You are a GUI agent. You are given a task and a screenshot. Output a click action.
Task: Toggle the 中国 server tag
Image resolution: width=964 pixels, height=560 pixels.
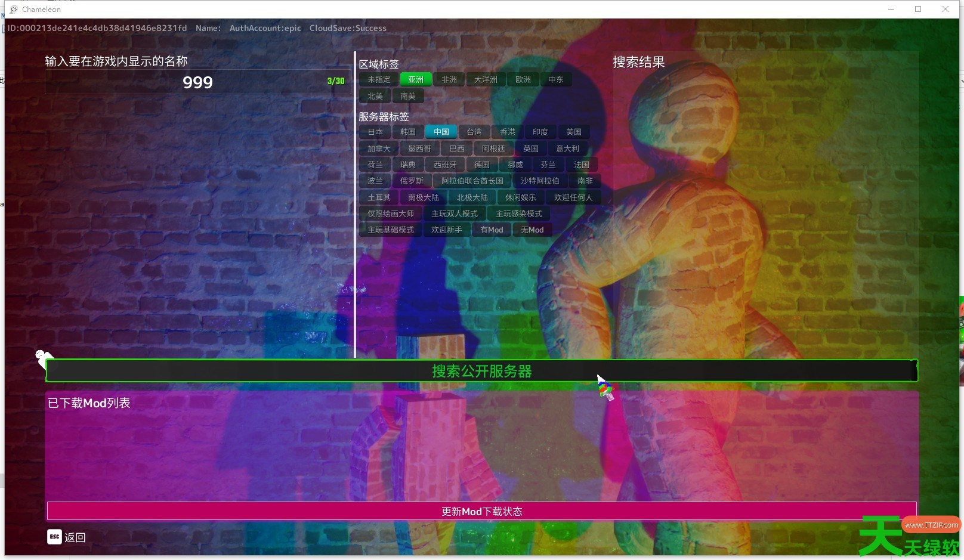[441, 132]
